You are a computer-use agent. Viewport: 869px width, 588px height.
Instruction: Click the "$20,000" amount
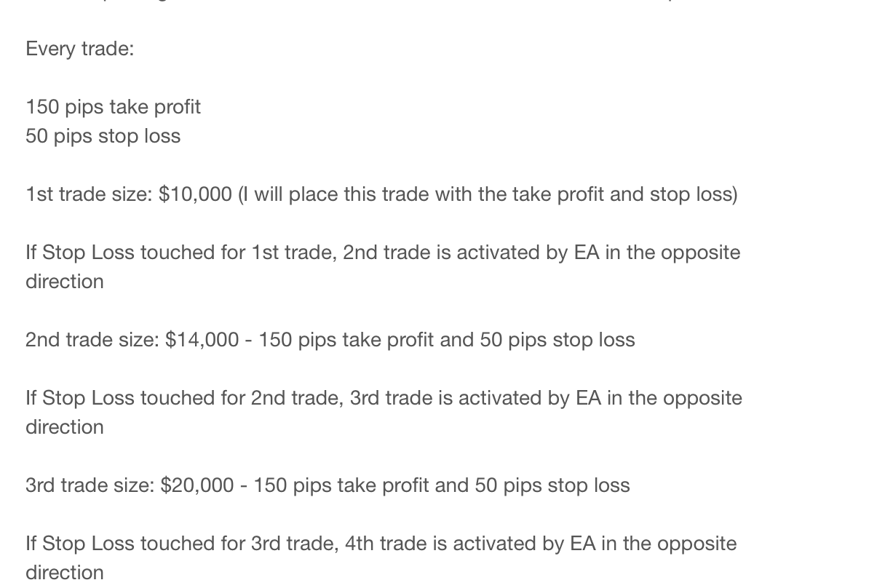pyautogui.click(x=197, y=485)
